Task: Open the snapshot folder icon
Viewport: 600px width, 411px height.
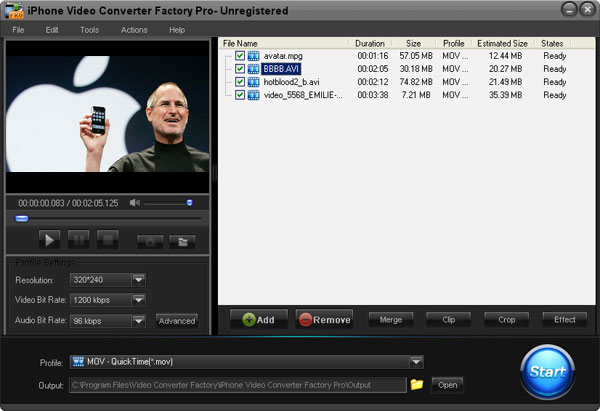Action: tap(182, 242)
